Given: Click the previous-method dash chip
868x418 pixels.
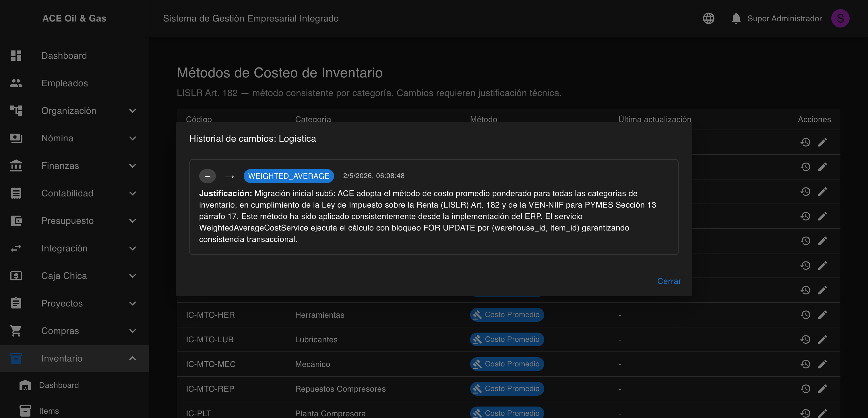Looking at the screenshot, I should click(x=207, y=176).
